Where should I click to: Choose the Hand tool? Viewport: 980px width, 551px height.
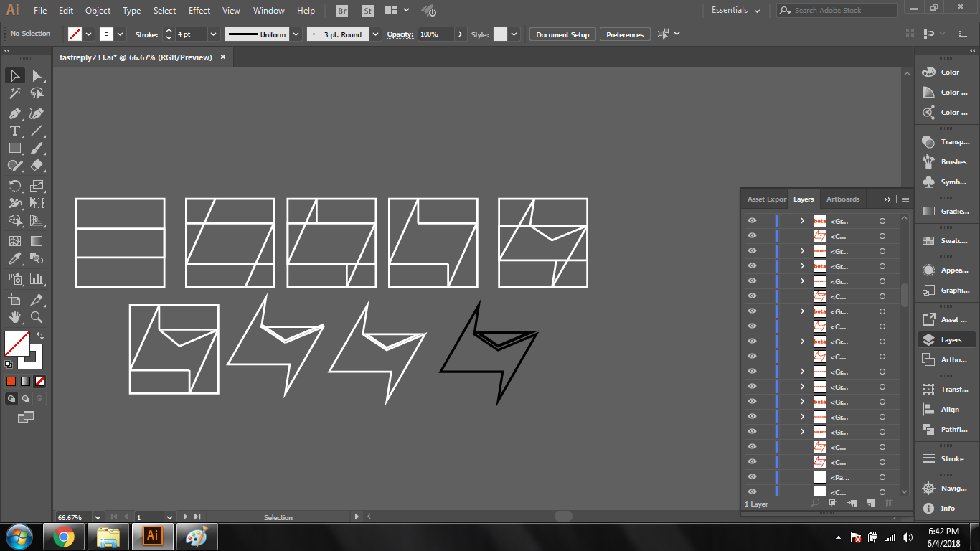click(x=14, y=317)
